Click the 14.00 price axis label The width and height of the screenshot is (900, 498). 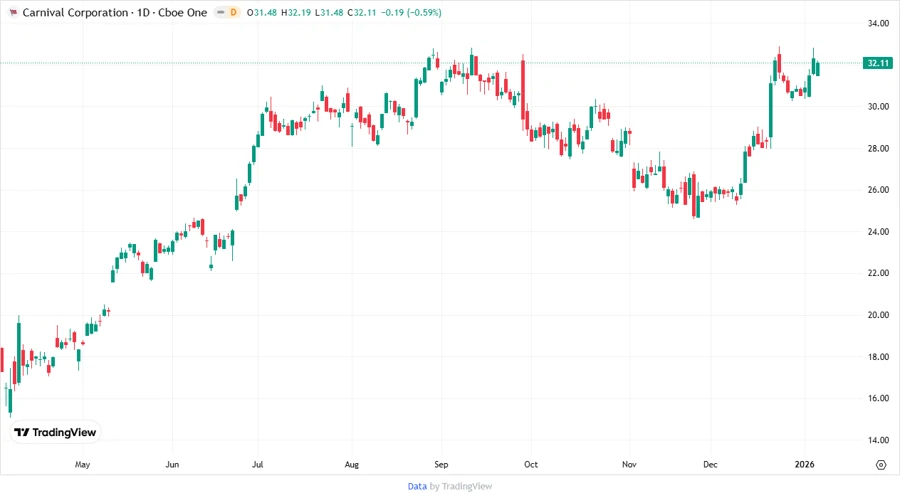pyautogui.click(x=878, y=441)
